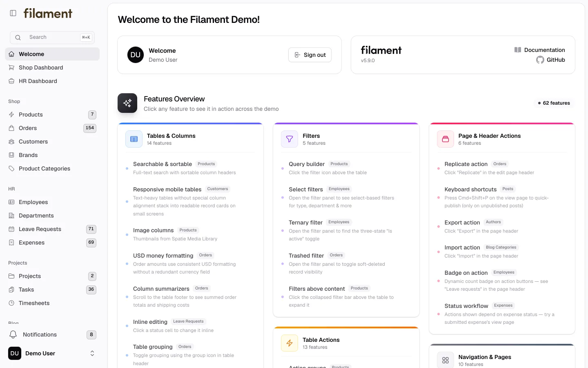Click the Orders count badge 154
This screenshot has width=588, height=368.
tap(90, 128)
